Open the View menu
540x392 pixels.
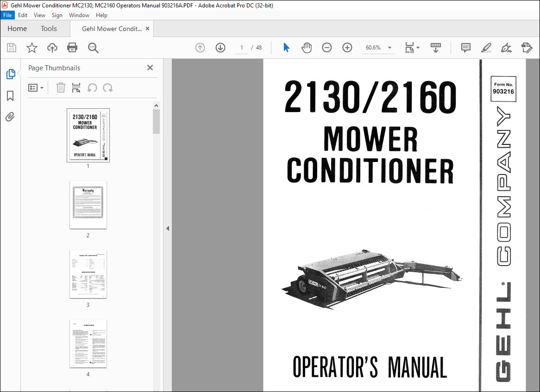point(39,15)
